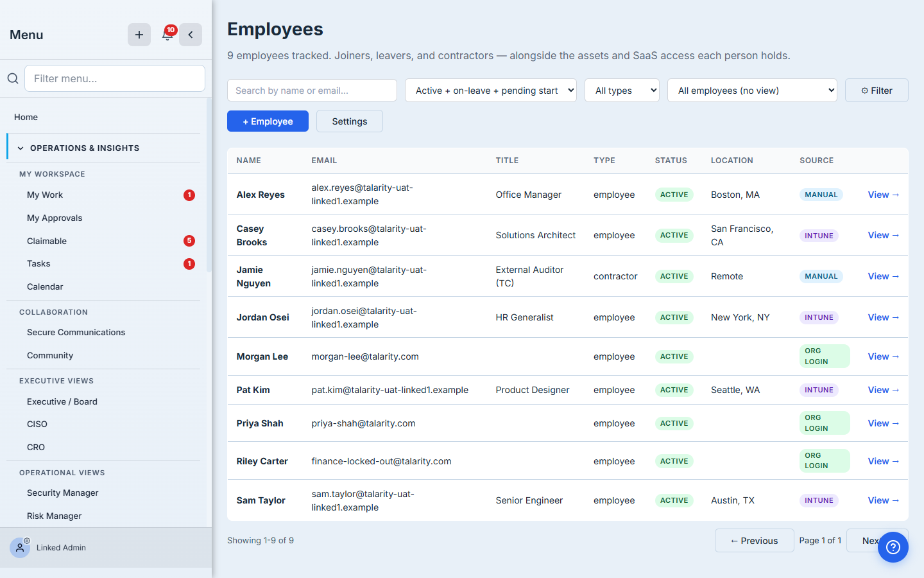Open the help question mark button

(893, 547)
